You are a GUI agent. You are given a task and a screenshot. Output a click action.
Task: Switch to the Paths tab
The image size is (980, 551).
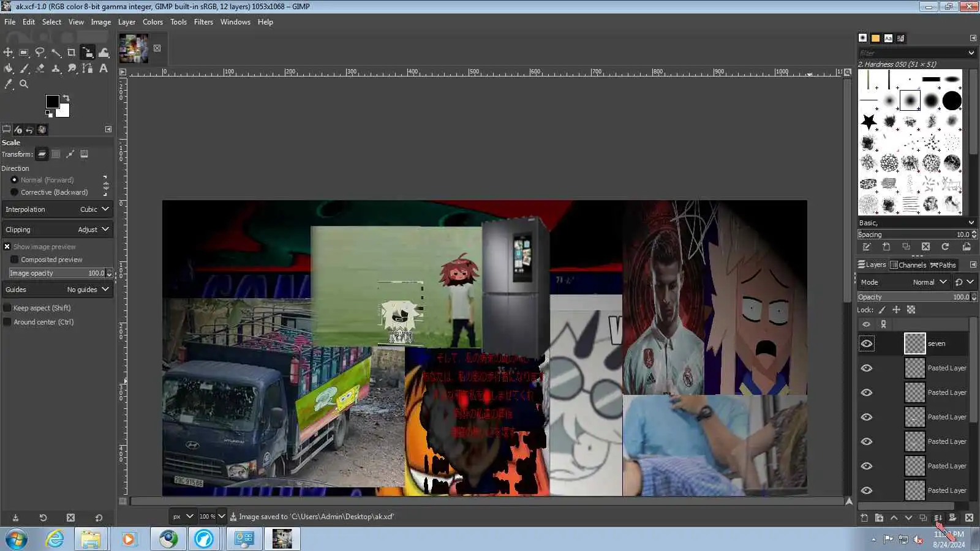point(943,265)
